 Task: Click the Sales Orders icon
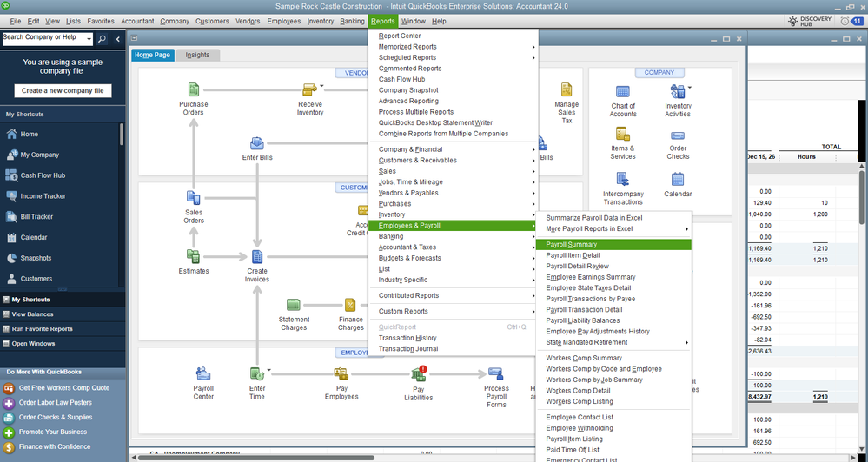[193, 197]
